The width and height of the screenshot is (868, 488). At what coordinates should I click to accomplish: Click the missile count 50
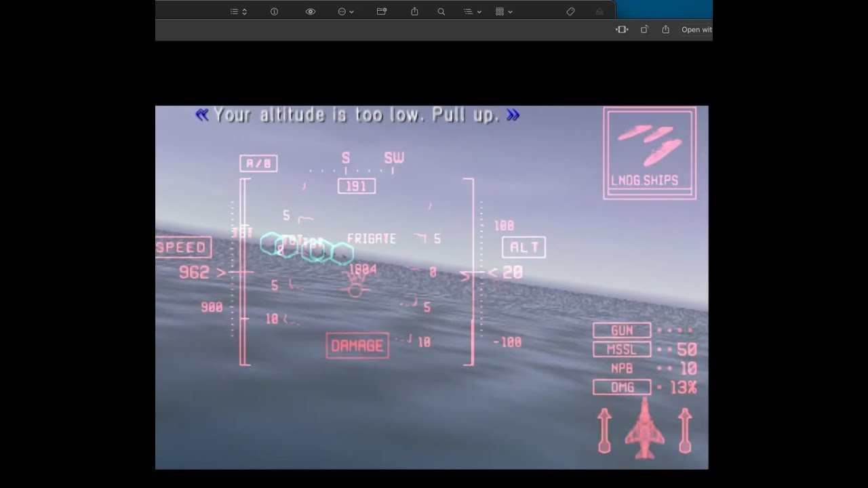[x=687, y=350]
